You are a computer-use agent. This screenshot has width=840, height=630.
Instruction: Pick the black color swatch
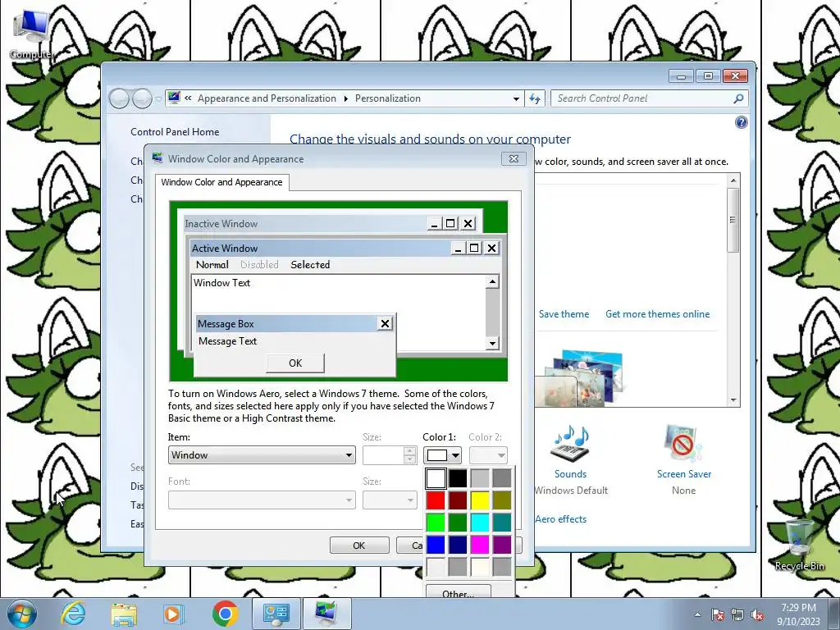458,478
